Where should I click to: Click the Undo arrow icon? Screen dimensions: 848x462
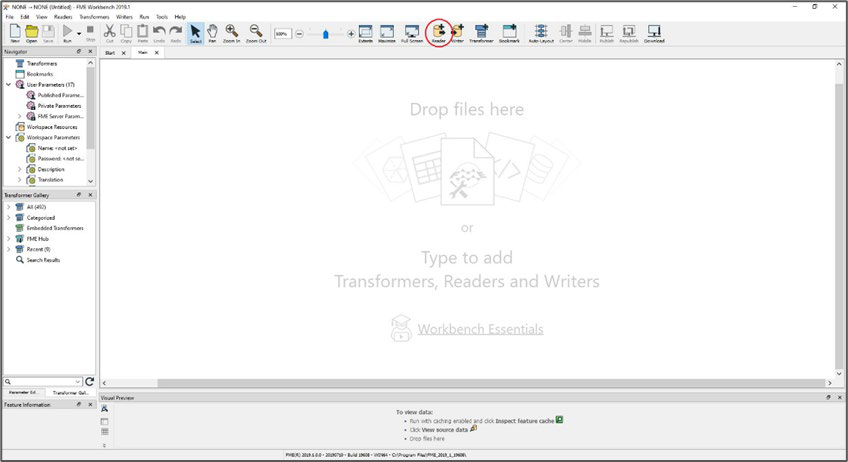coord(159,34)
